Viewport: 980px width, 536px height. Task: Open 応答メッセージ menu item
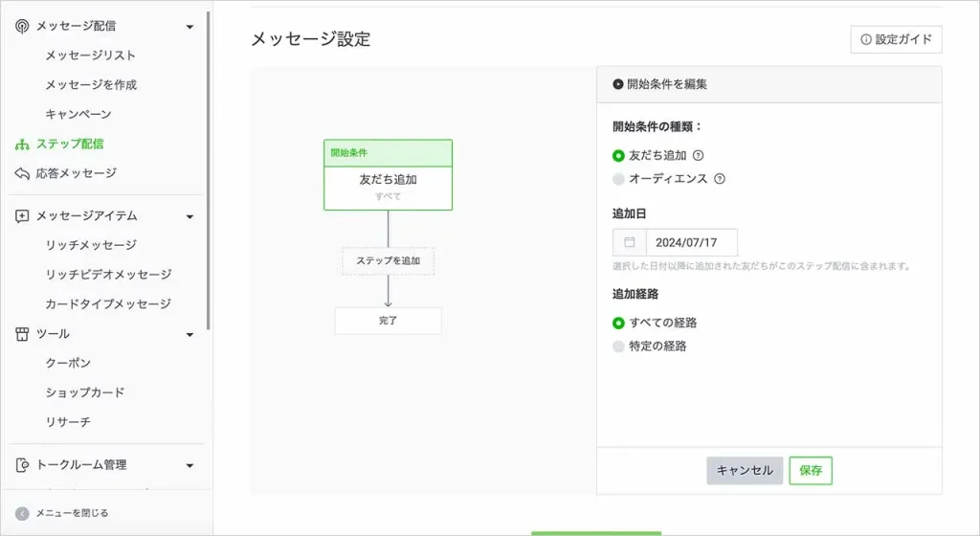tap(76, 173)
